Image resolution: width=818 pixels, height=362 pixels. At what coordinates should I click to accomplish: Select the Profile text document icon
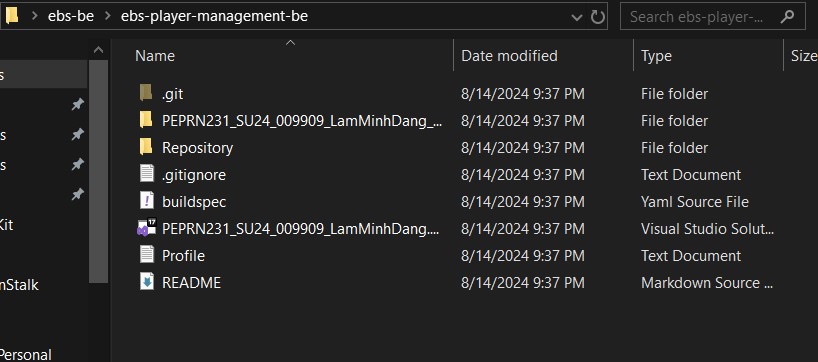click(x=147, y=255)
